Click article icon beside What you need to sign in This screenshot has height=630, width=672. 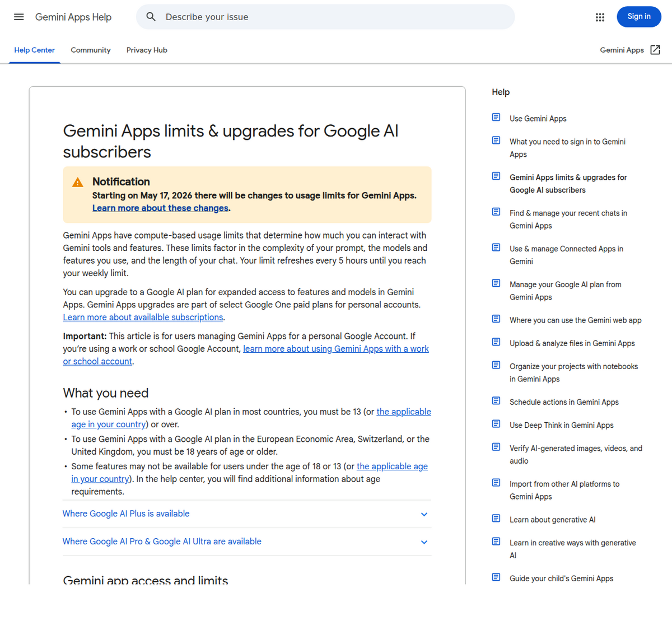[x=496, y=141]
